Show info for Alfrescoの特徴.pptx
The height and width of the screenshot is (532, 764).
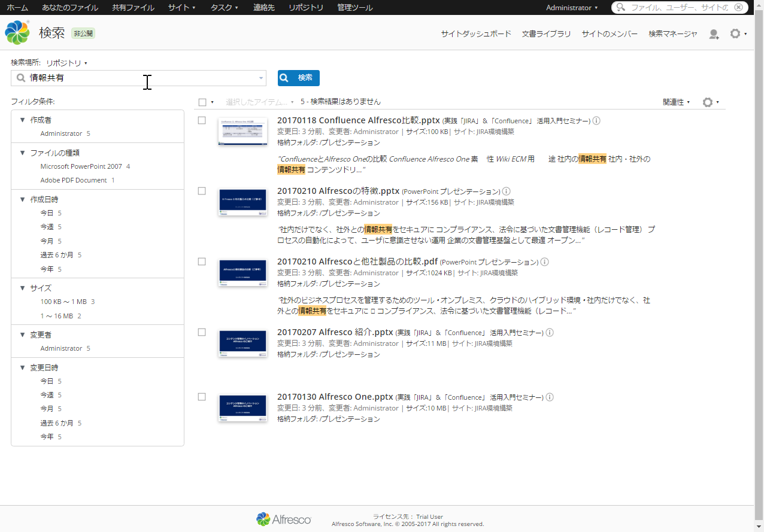click(x=506, y=191)
